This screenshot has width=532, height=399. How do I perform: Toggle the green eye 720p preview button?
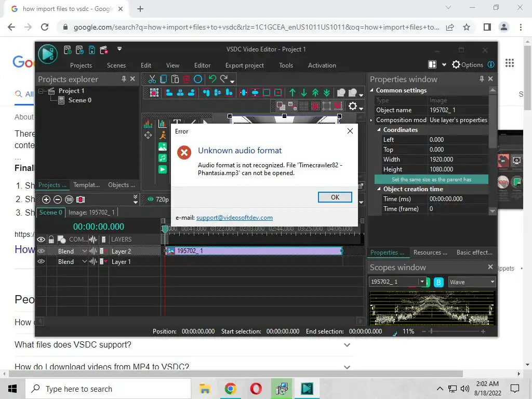[151, 199]
